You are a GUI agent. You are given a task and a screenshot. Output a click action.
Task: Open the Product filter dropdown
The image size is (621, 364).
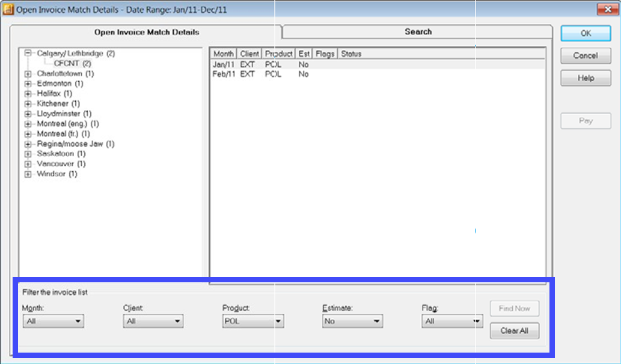click(253, 321)
